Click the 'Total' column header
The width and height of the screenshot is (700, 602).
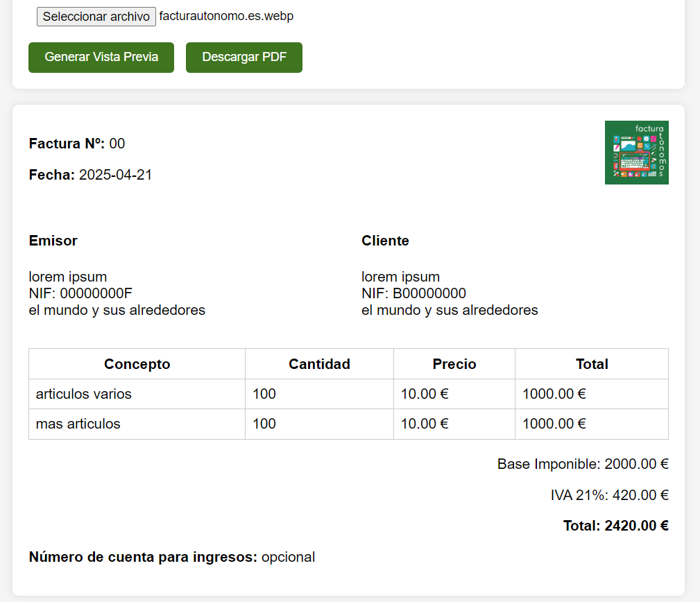(x=591, y=363)
